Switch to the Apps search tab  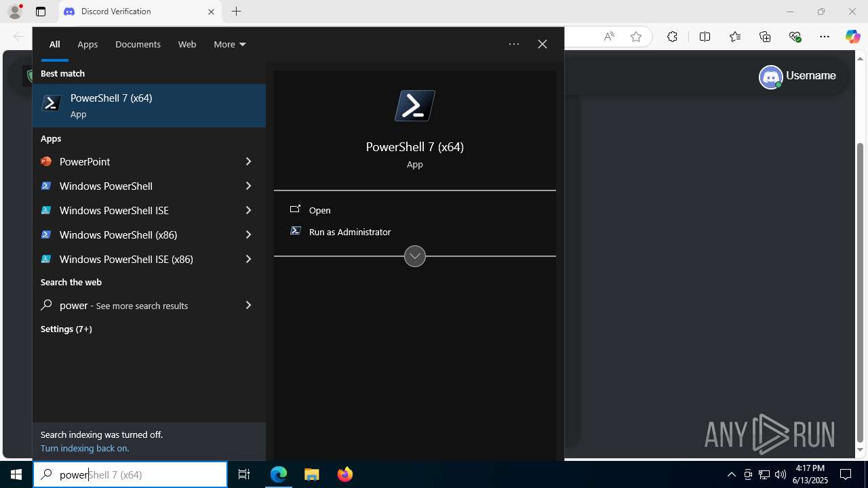pyautogui.click(x=87, y=44)
